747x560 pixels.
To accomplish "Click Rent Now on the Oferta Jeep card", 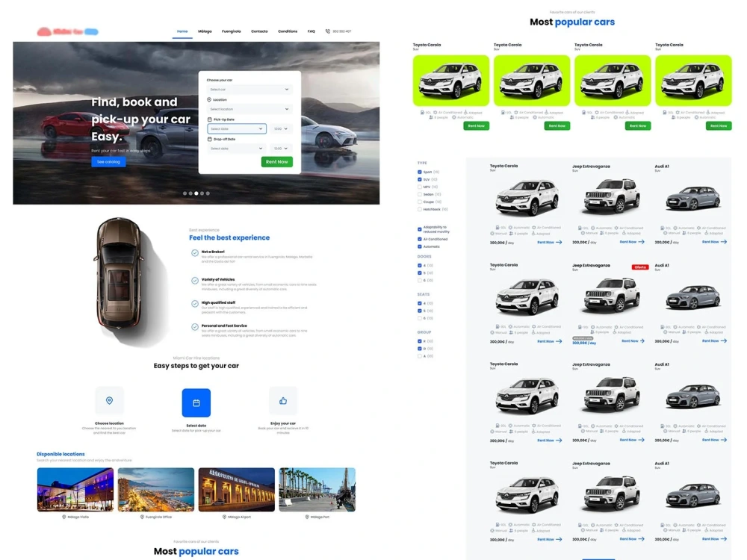I will (629, 341).
